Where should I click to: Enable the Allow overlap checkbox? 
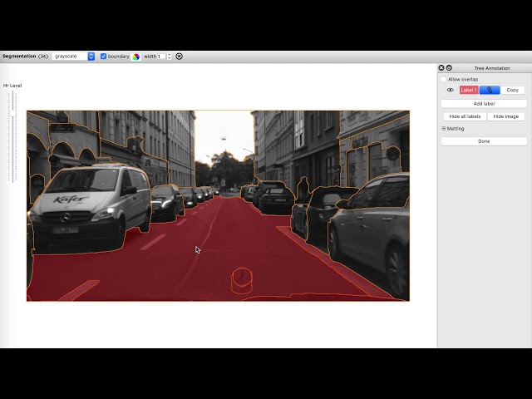(443, 79)
